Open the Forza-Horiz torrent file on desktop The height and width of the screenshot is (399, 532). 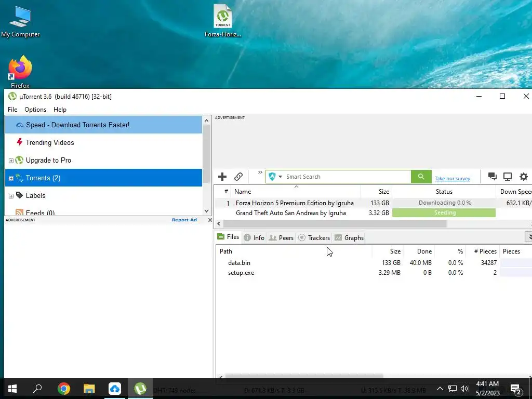coord(223,21)
